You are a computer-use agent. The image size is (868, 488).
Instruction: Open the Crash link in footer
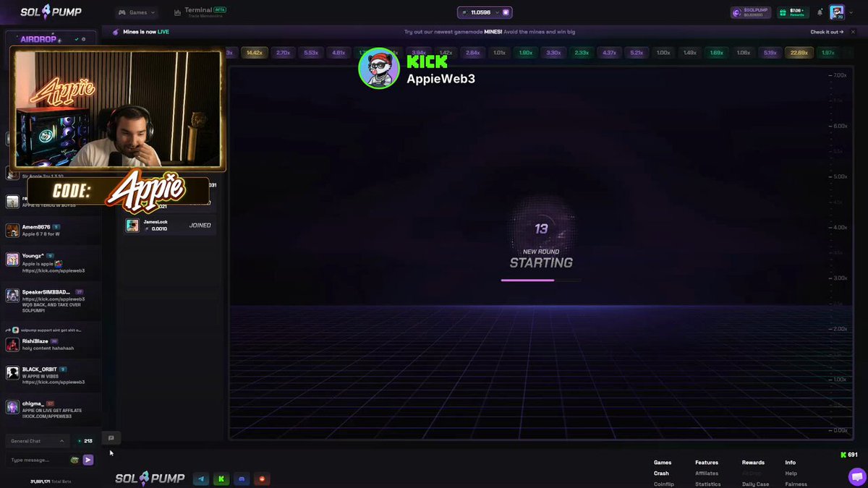[661, 474]
